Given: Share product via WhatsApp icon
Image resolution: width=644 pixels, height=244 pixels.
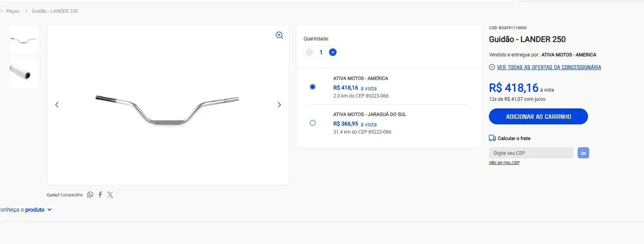Looking at the screenshot, I should (x=90, y=195).
